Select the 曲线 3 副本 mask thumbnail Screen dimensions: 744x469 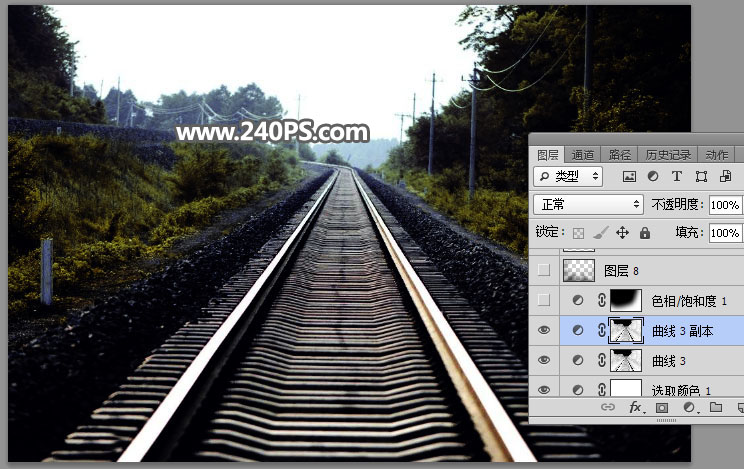pos(626,330)
